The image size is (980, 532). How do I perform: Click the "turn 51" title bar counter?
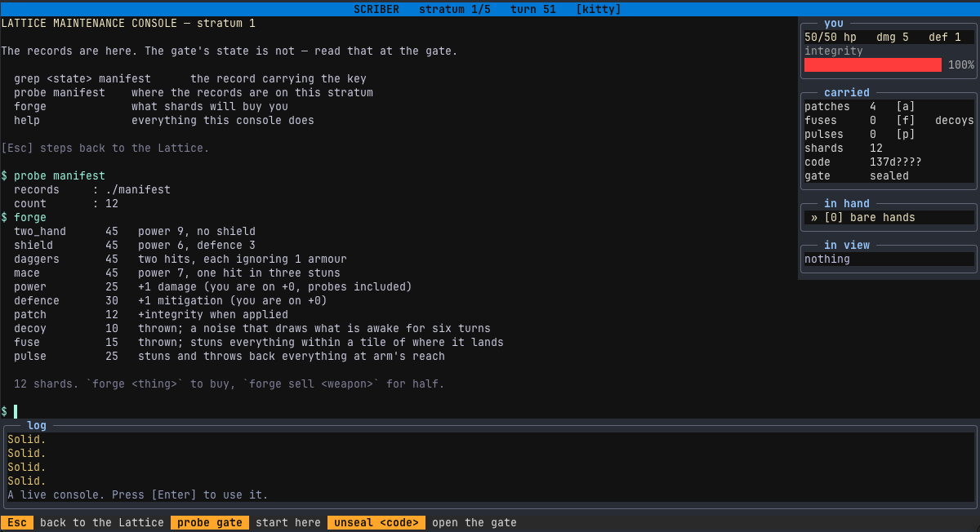coord(533,9)
